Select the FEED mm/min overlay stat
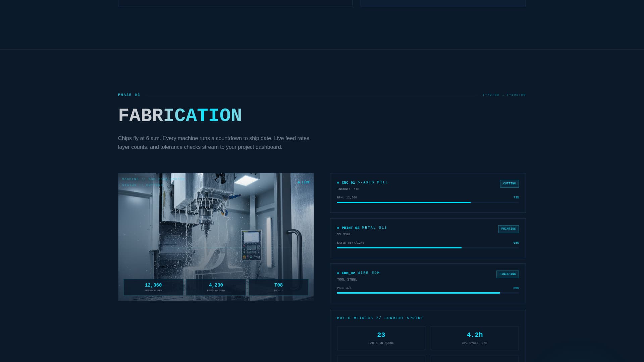This screenshot has width=644, height=362. (216, 287)
